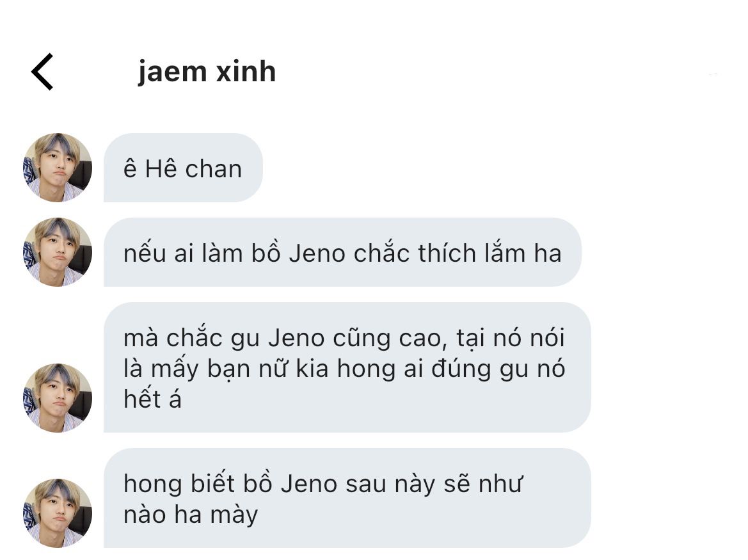748x560 pixels.
Task: Open the jaem xinh chat title
Action: tap(207, 72)
